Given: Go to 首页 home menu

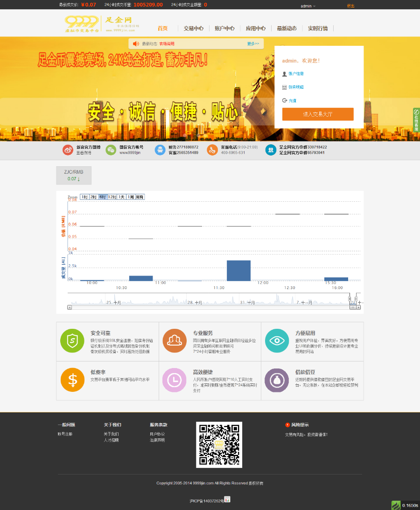Looking at the screenshot, I should point(162,28).
